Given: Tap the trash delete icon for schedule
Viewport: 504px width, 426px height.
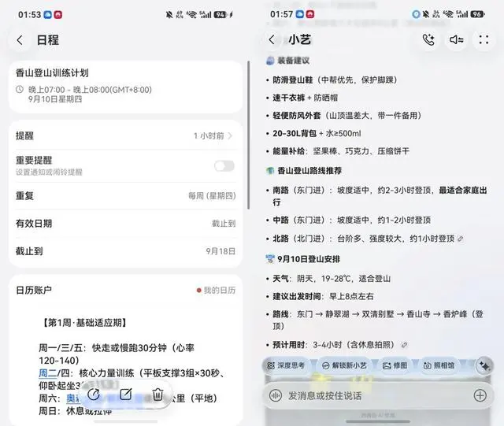Looking at the screenshot, I should (x=157, y=395).
